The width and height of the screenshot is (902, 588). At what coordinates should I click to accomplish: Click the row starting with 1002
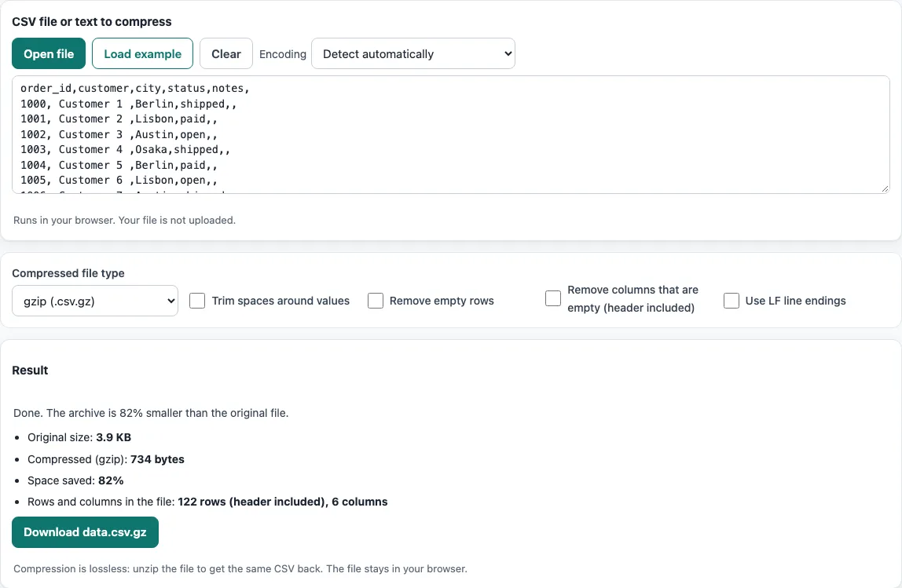pos(119,134)
